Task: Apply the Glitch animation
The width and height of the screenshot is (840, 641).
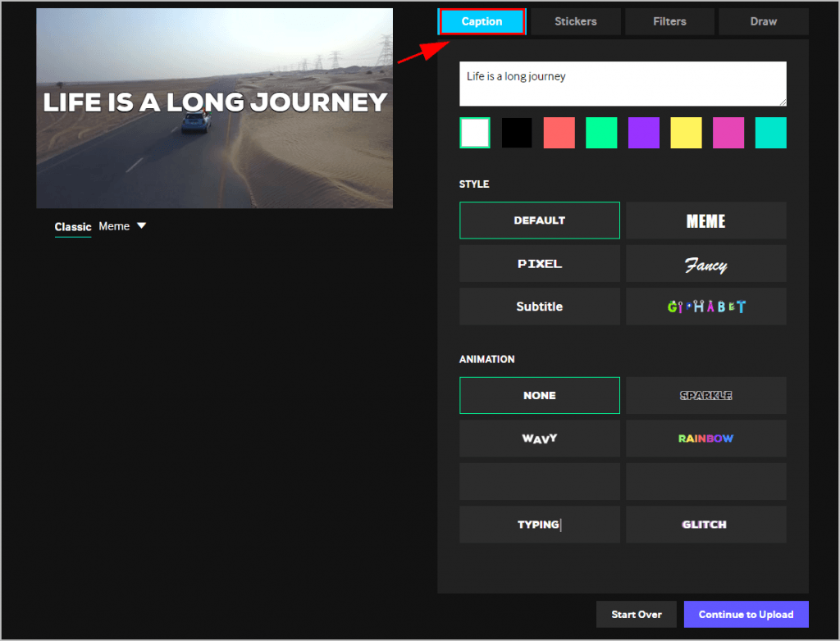Action: coord(706,525)
